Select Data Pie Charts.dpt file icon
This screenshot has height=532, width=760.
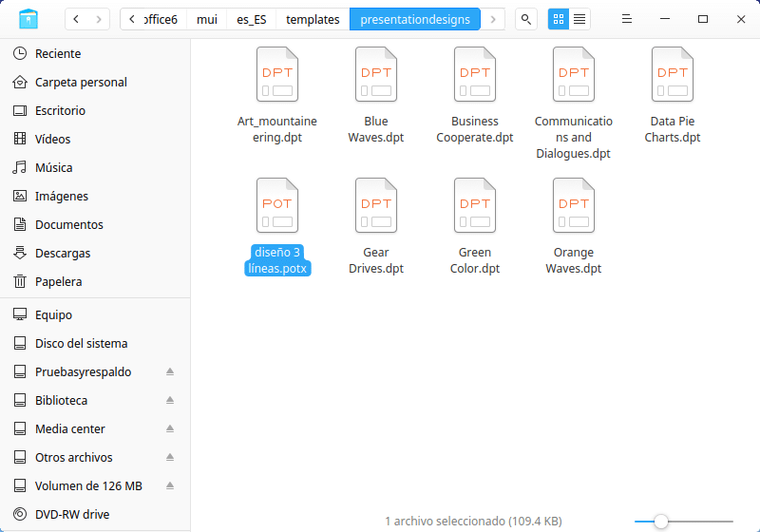[673, 74]
